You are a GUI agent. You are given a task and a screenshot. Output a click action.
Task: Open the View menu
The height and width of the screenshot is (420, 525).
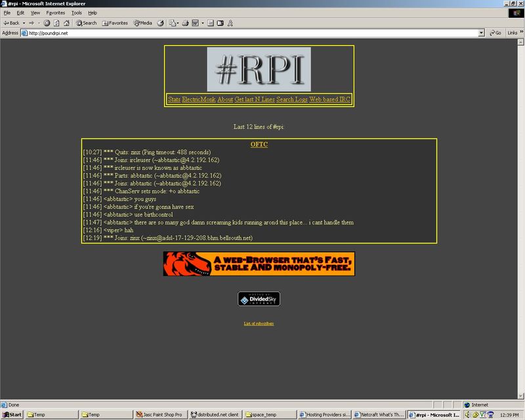click(x=35, y=12)
